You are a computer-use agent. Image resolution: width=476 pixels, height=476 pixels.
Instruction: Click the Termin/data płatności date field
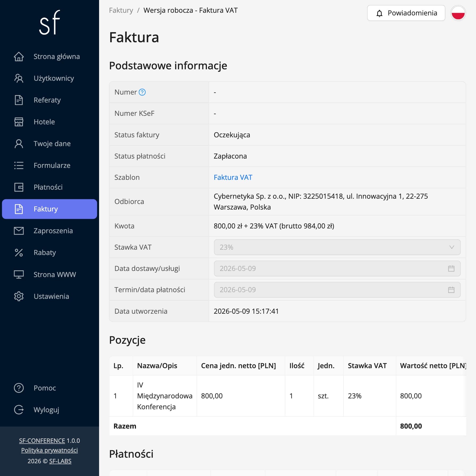coord(337,290)
